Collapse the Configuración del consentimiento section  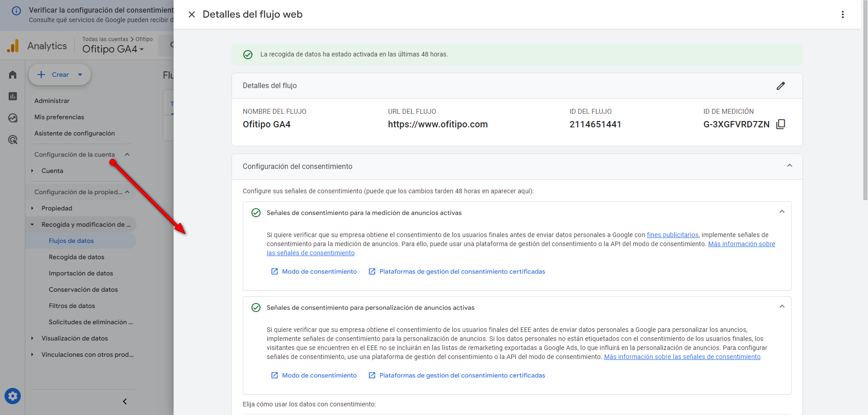pos(789,166)
